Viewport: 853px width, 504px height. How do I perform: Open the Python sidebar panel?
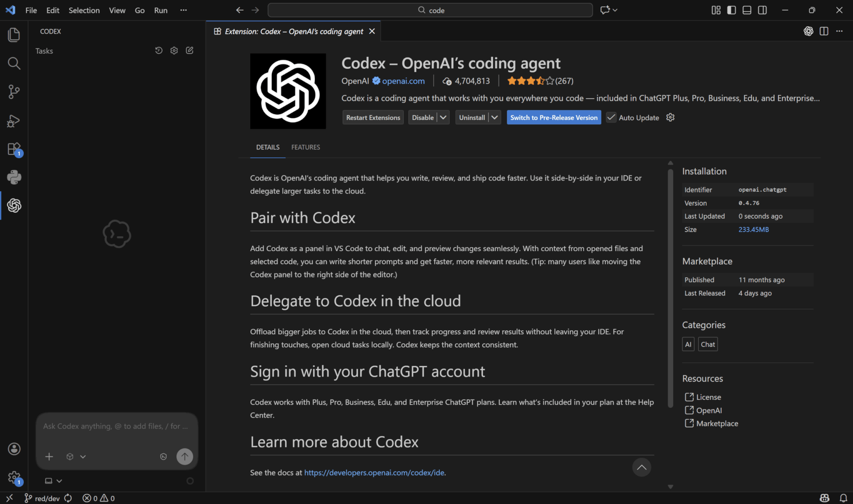pos(14,177)
